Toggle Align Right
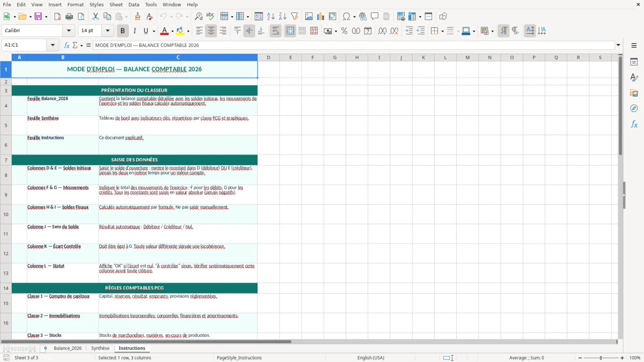The height and width of the screenshot is (362, 644). 223,31
